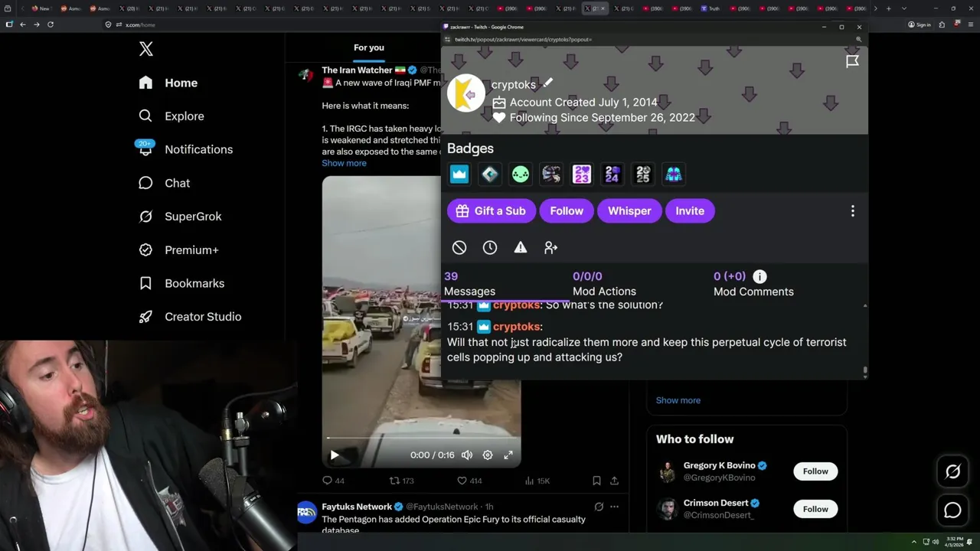Select the For you tab
This screenshot has width=980, height=551.
[369, 47]
